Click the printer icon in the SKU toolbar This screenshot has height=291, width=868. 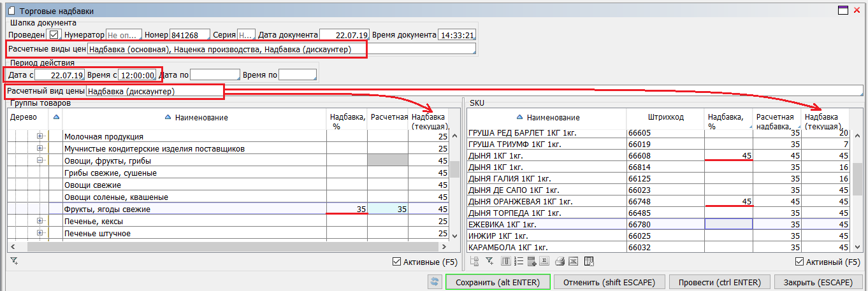click(x=560, y=261)
